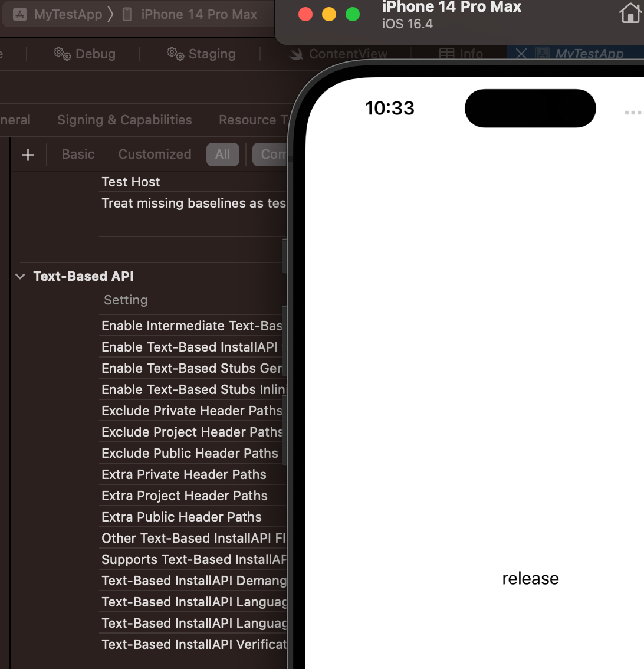644x669 pixels.
Task: Select Enable Text-Based Stubs Generation row
Action: [192, 369]
